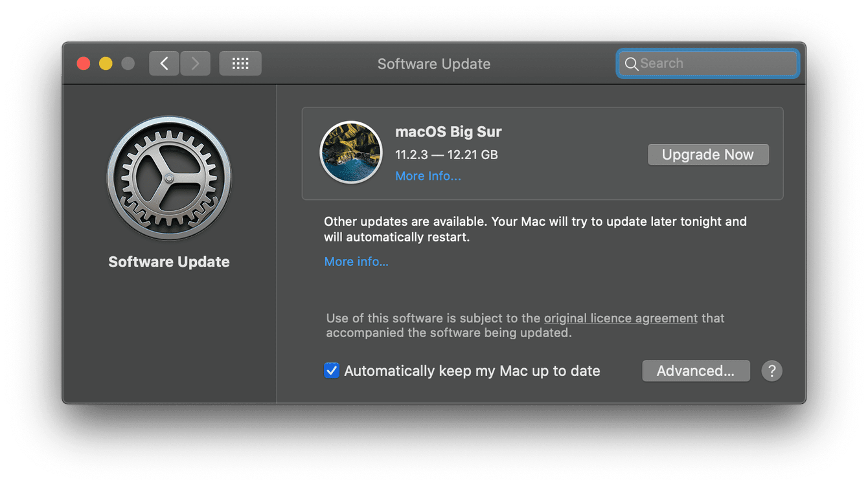Open the original licence agreement link
The width and height of the screenshot is (868, 486).
[621, 318]
